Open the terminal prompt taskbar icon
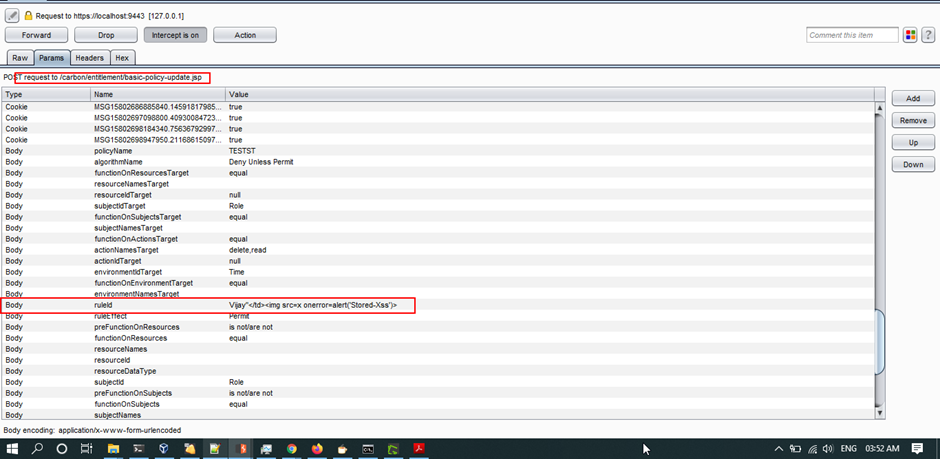940x459 pixels. 138,448
